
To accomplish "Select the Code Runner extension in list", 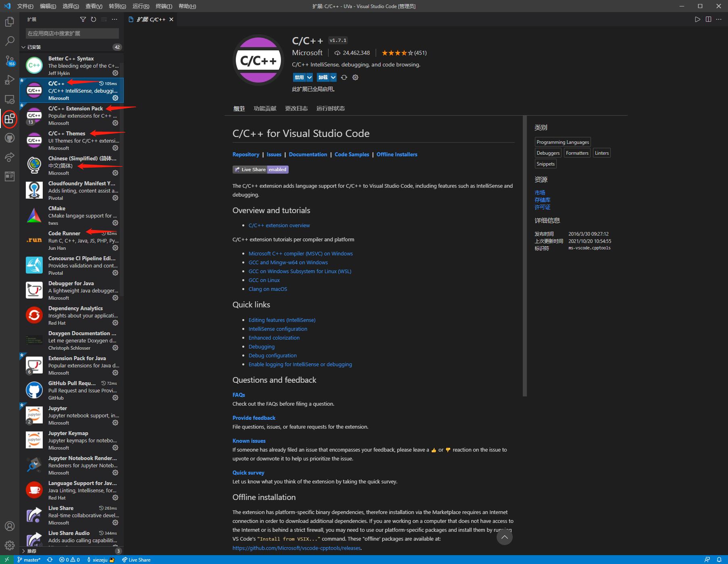I will pyautogui.click(x=72, y=241).
